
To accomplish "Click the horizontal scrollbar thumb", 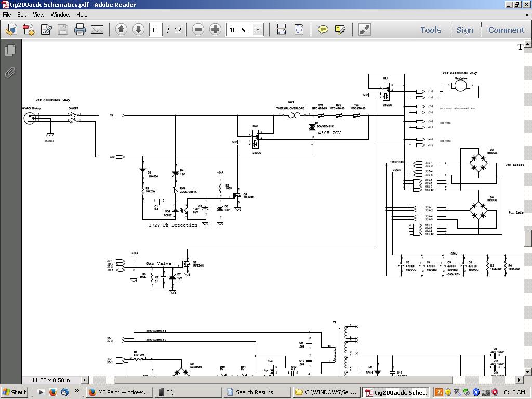I will [284, 380].
